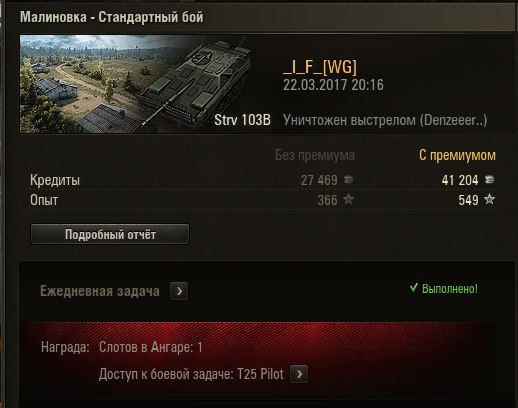The width and height of the screenshot is (518, 408).
Task: Select the Без премиума column header
Action: pos(315,155)
